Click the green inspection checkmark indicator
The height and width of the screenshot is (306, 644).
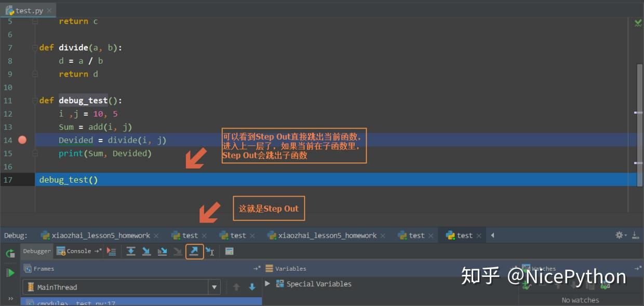[638, 23]
